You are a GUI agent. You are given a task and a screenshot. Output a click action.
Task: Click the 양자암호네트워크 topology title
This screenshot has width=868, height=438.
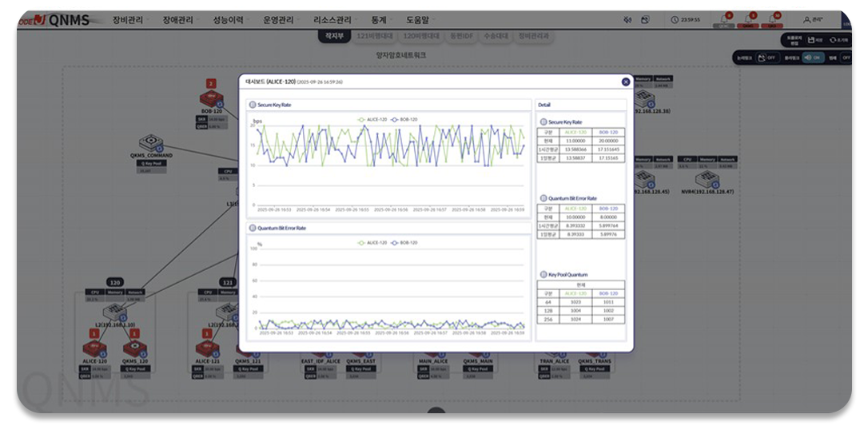[x=400, y=55]
